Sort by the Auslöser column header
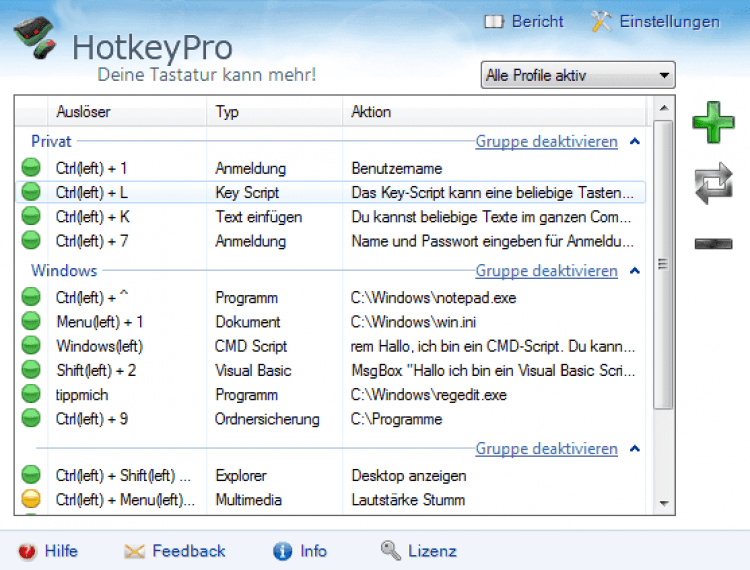750x570 pixels. click(127, 111)
